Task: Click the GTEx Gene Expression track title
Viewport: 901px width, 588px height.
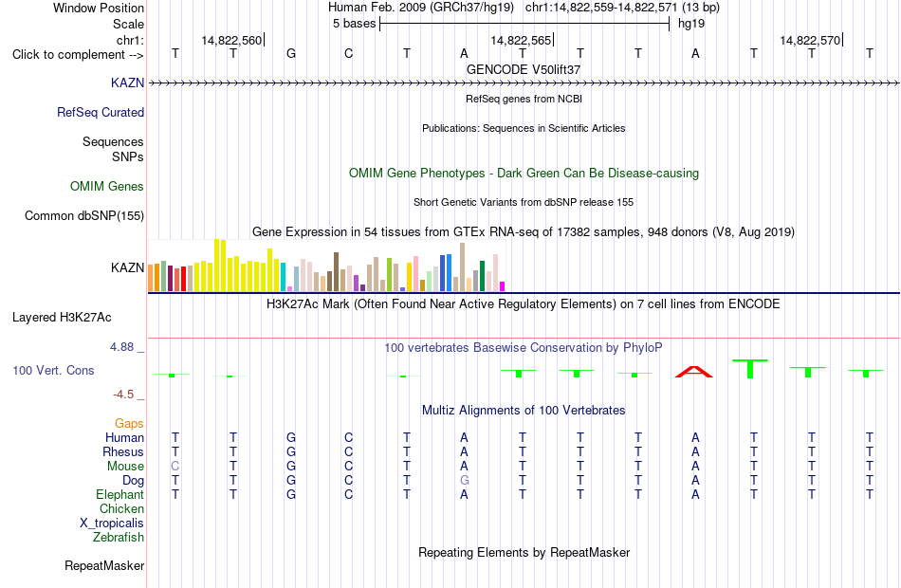Action: tap(524, 232)
